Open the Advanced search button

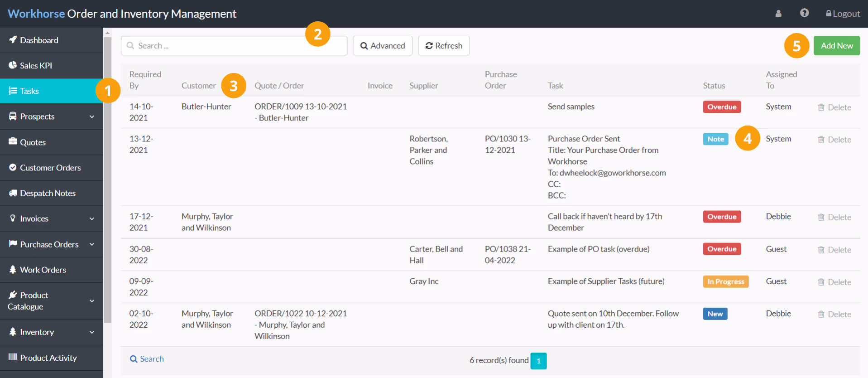[383, 46]
